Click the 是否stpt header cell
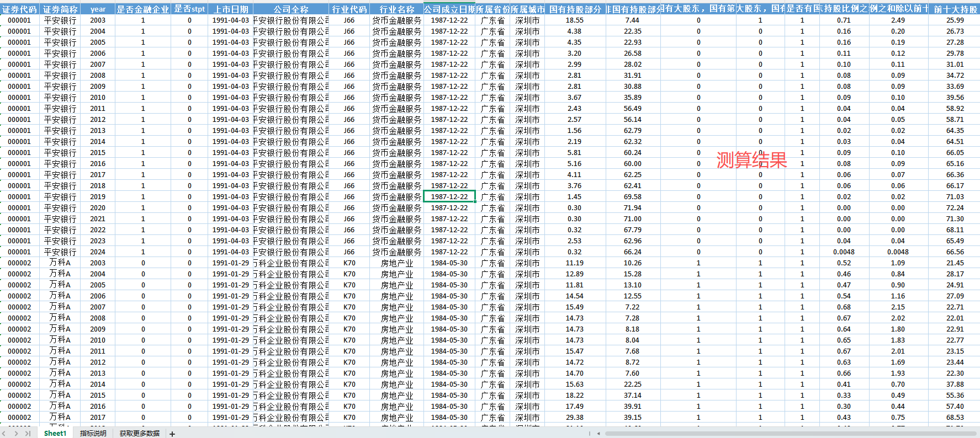This screenshot has width=980, height=438. pos(189,9)
